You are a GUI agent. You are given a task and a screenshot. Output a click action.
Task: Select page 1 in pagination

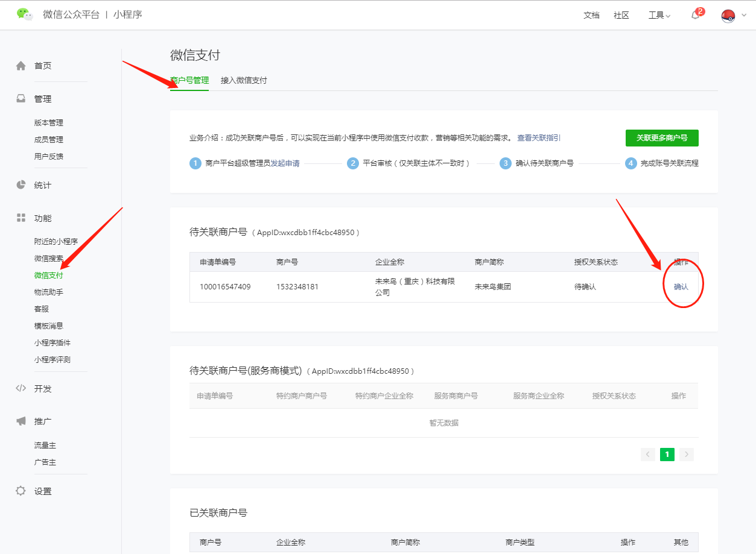[667, 455]
